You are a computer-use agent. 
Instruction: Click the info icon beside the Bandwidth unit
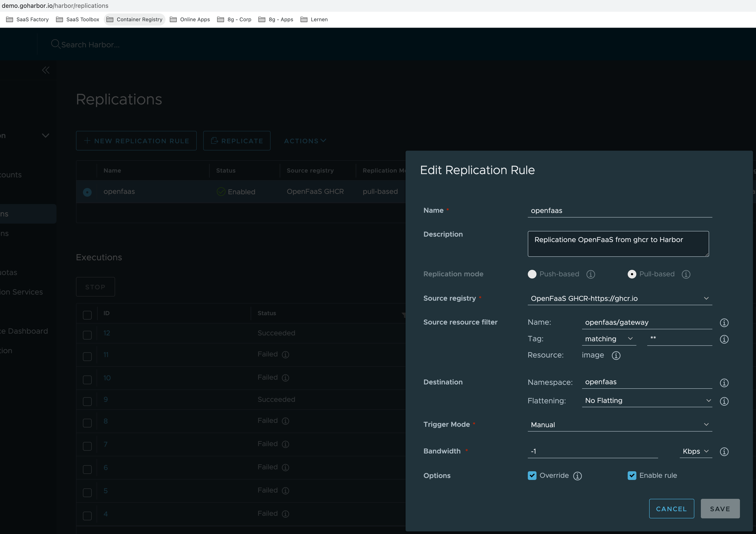[x=724, y=452]
